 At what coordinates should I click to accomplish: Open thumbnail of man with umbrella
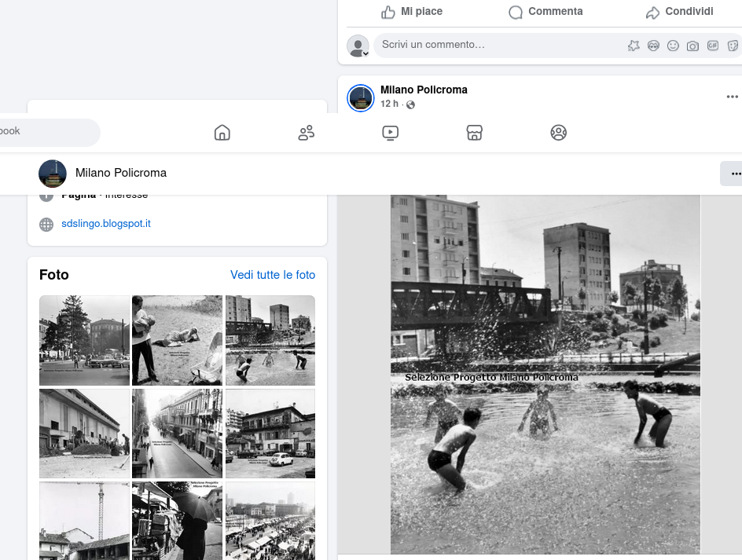[x=178, y=520]
